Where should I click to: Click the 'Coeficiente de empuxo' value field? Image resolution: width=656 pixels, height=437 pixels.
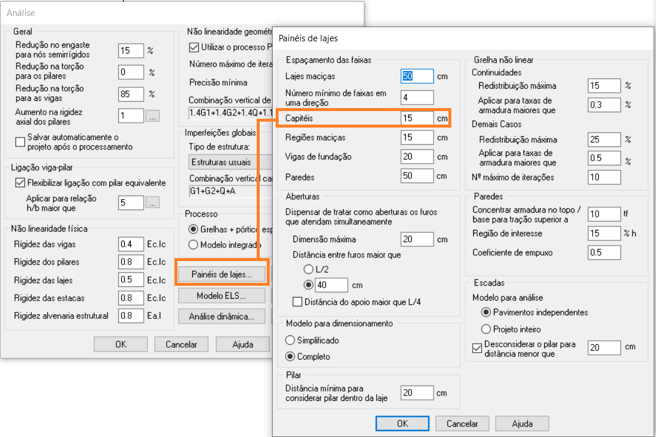[603, 253]
